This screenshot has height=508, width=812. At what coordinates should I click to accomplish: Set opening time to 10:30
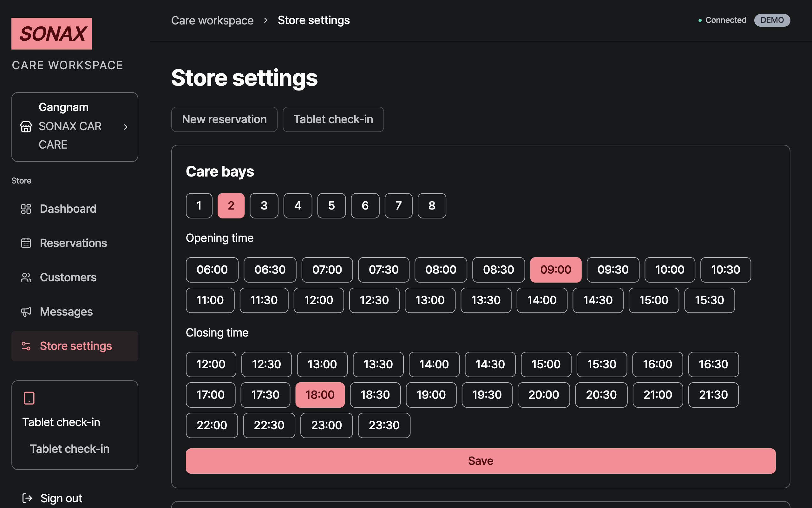[725, 270]
